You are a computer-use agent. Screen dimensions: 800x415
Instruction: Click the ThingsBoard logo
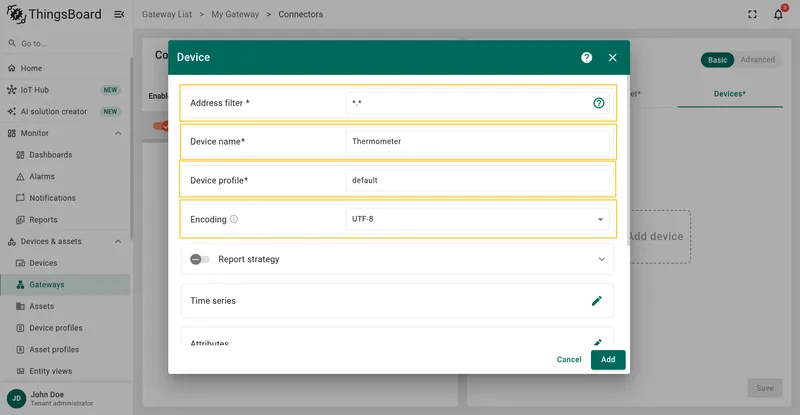tap(54, 14)
